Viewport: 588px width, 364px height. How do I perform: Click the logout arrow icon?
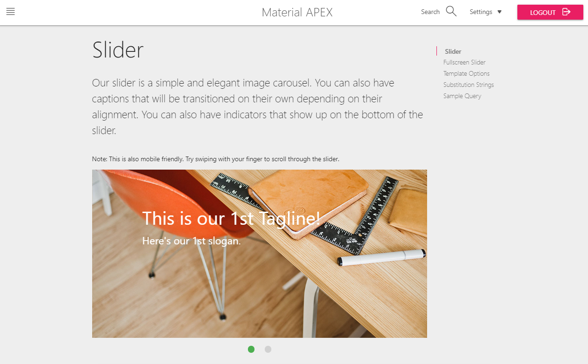click(x=566, y=12)
